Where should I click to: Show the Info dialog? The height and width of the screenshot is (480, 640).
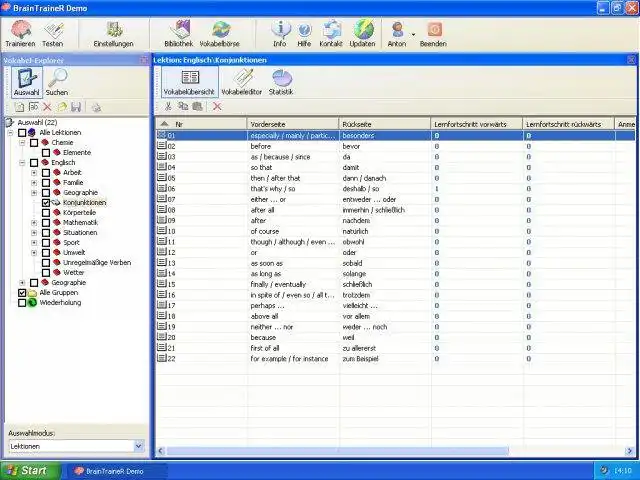[x=280, y=33]
